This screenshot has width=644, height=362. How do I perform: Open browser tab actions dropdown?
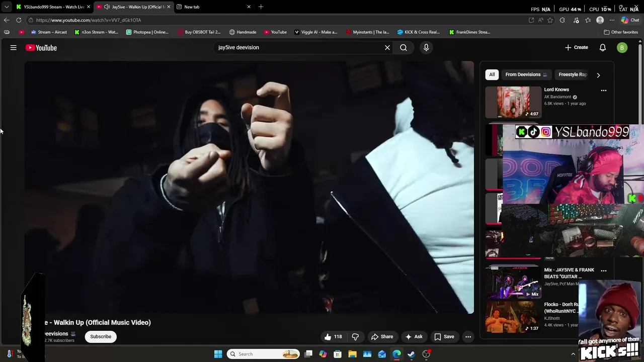[x=7, y=7]
